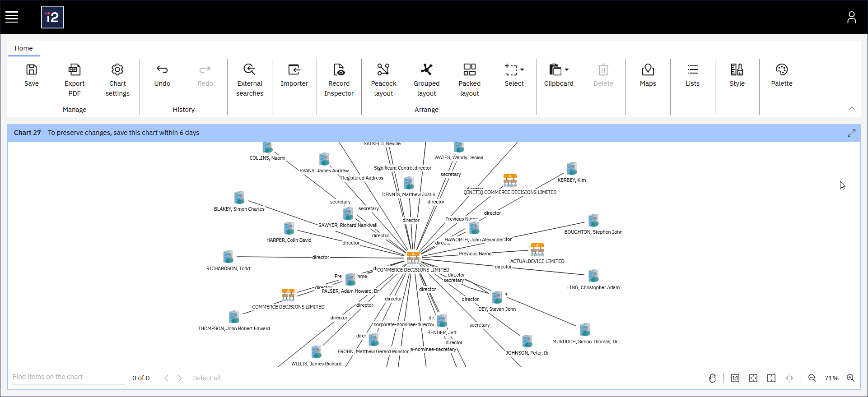Zoom in on the chart
This screenshot has width=868, height=397.
point(851,378)
